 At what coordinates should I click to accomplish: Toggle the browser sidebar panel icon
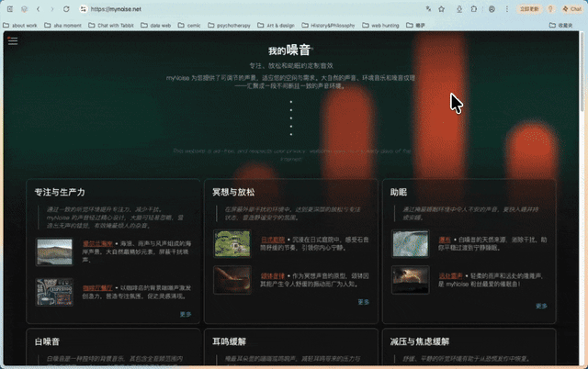pos(10,9)
